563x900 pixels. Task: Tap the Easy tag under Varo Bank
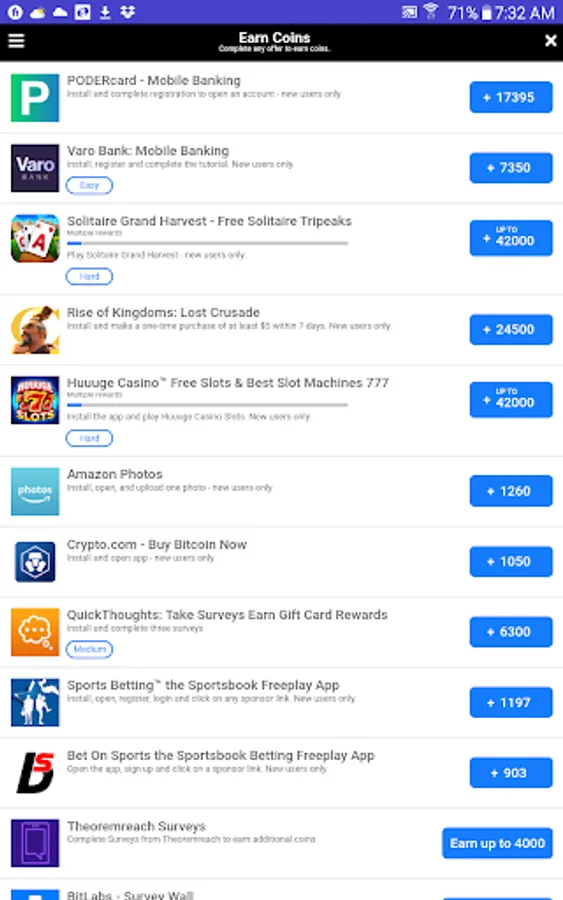[x=89, y=185]
